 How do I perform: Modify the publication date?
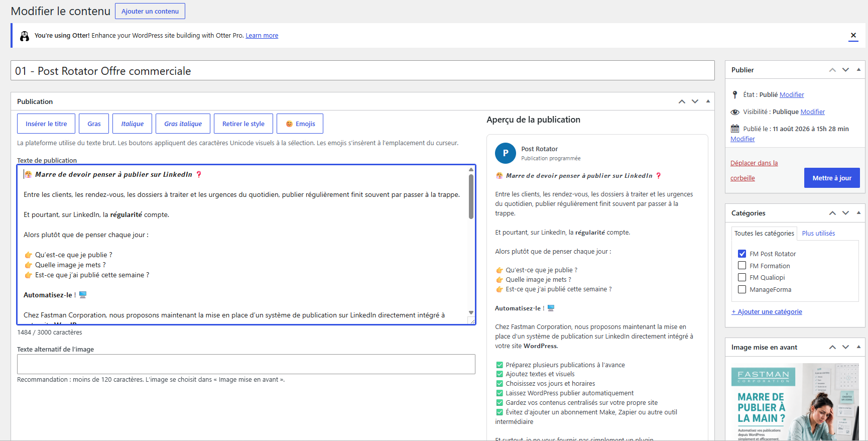pyautogui.click(x=742, y=139)
